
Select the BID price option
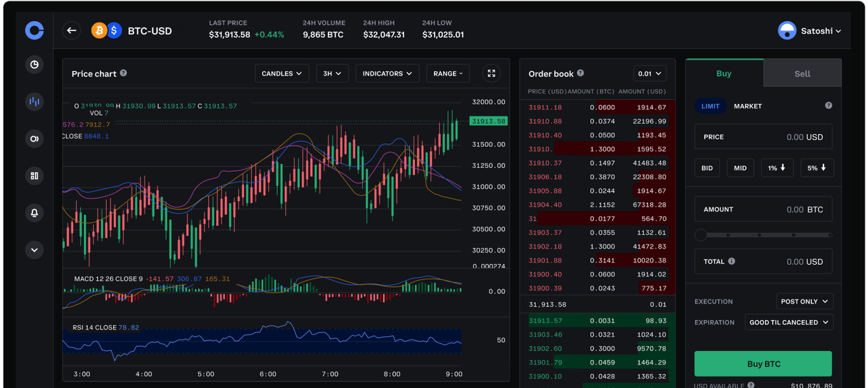click(707, 167)
